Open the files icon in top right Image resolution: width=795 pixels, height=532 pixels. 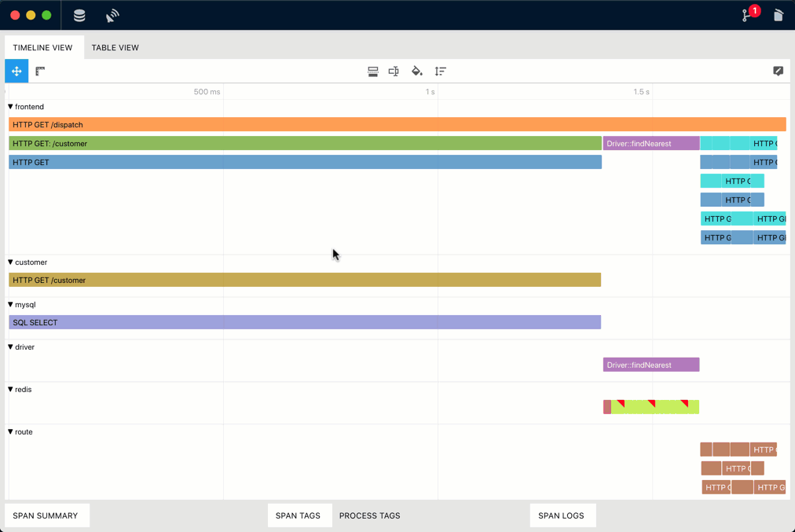[x=779, y=15]
